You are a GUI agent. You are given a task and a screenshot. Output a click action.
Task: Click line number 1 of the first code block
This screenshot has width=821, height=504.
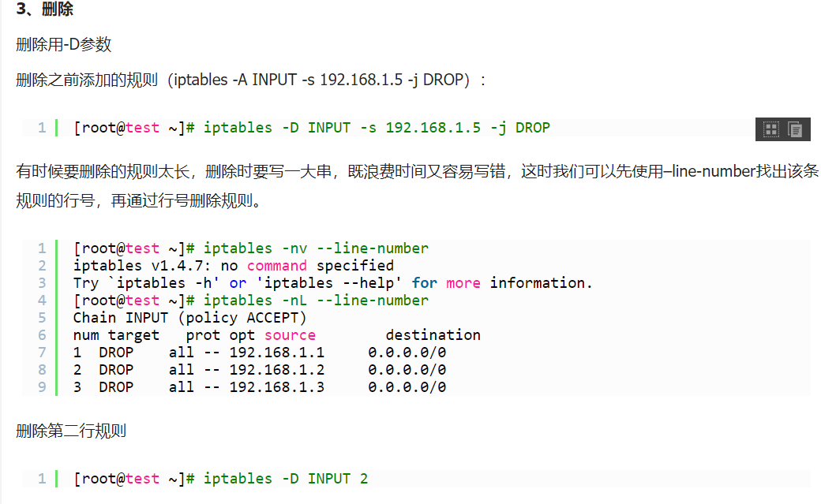tap(41, 128)
